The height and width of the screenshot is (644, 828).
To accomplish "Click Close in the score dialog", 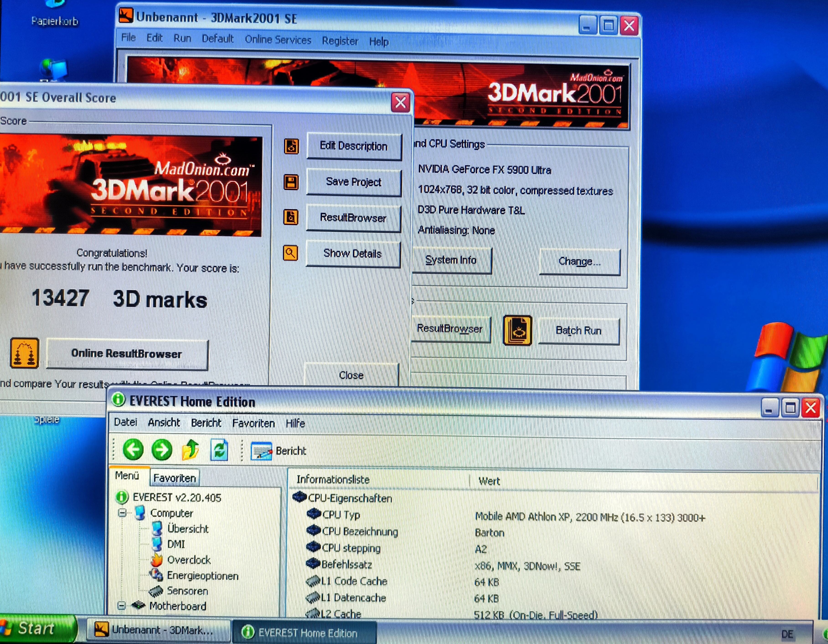I will click(x=351, y=375).
